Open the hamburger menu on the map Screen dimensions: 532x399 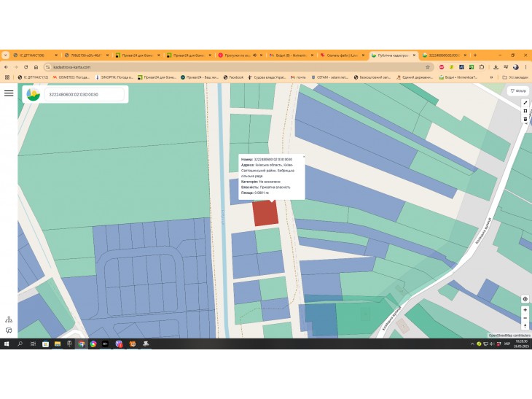click(x=9, y=93)
